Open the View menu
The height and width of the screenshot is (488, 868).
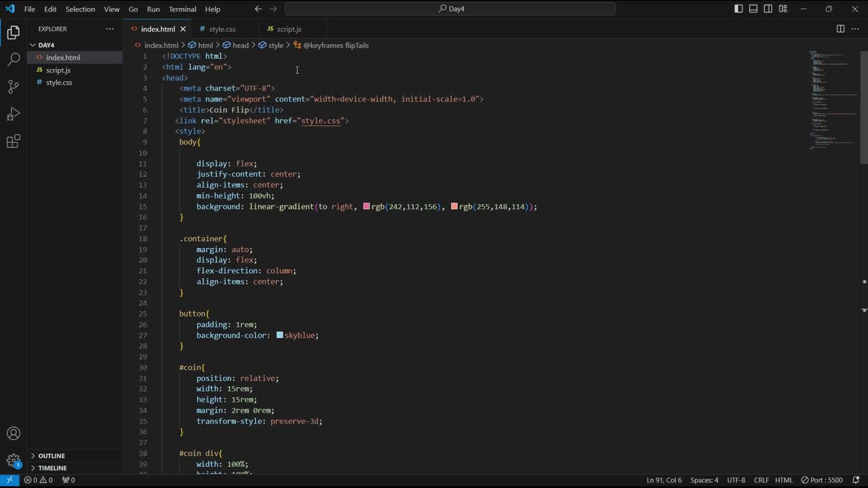[112, 9]
